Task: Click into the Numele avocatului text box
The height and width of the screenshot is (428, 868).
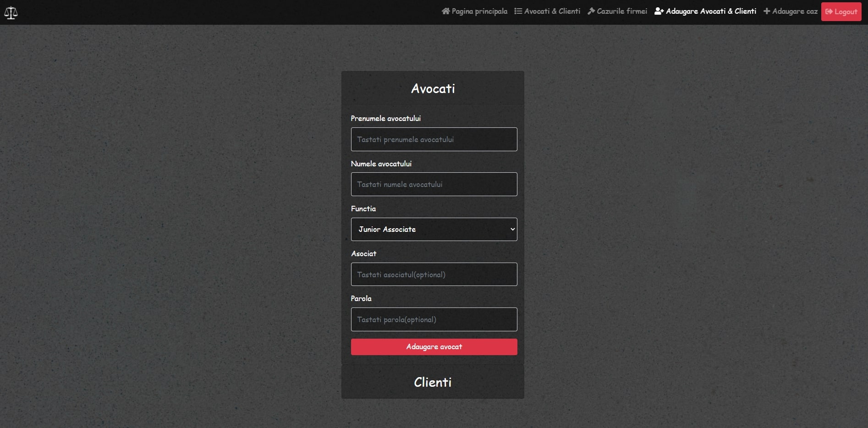Action: tap(434, 184)
